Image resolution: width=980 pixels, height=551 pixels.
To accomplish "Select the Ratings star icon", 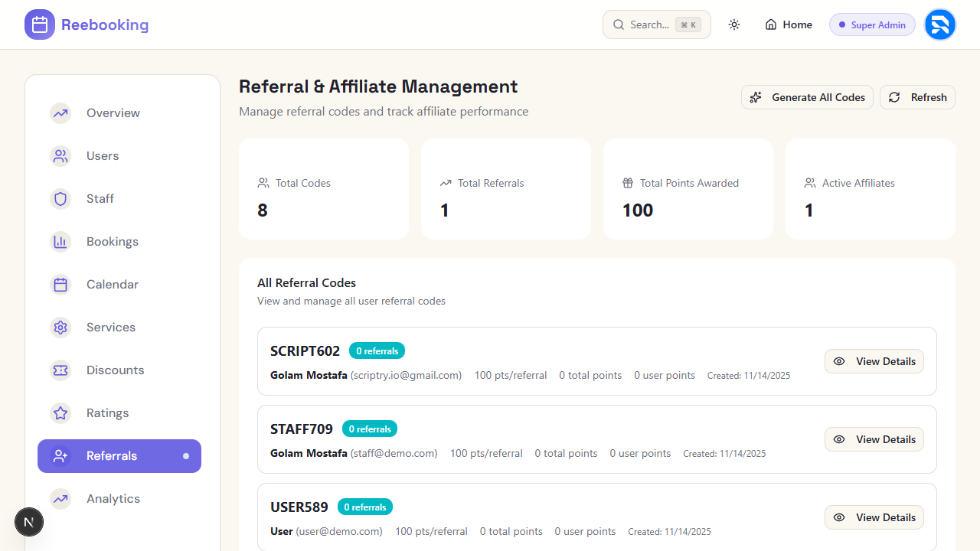I will click(60, 413).
